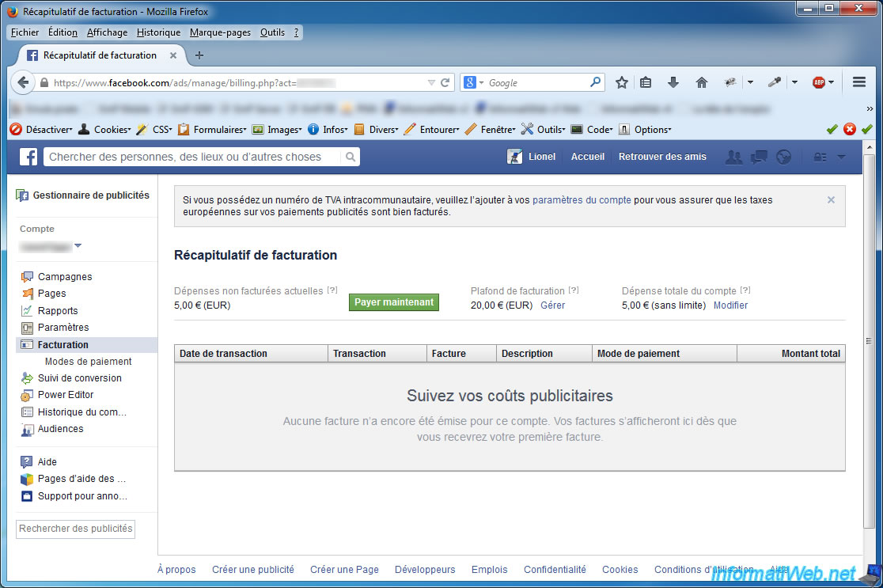The height and width of the screenshot is (588, 883).
Task: Expand the account selector dropdown under Compte
Action: (78, 245)
